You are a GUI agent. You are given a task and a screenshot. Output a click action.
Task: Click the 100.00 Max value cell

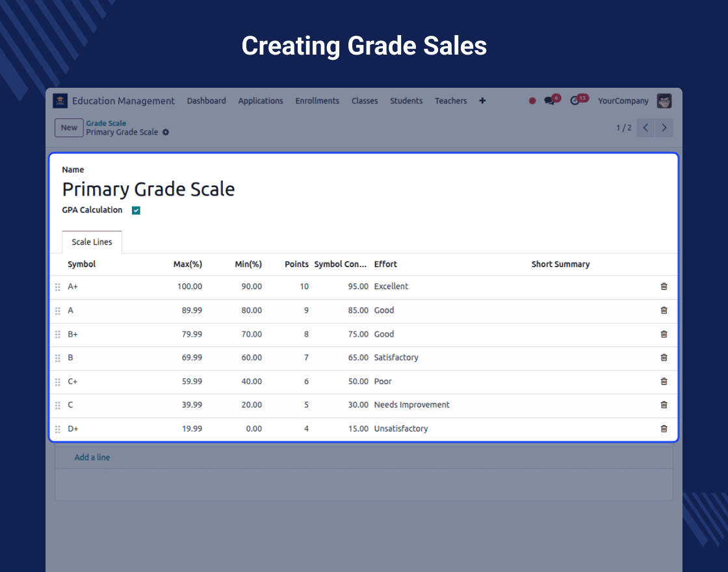[x=189, y=287]
